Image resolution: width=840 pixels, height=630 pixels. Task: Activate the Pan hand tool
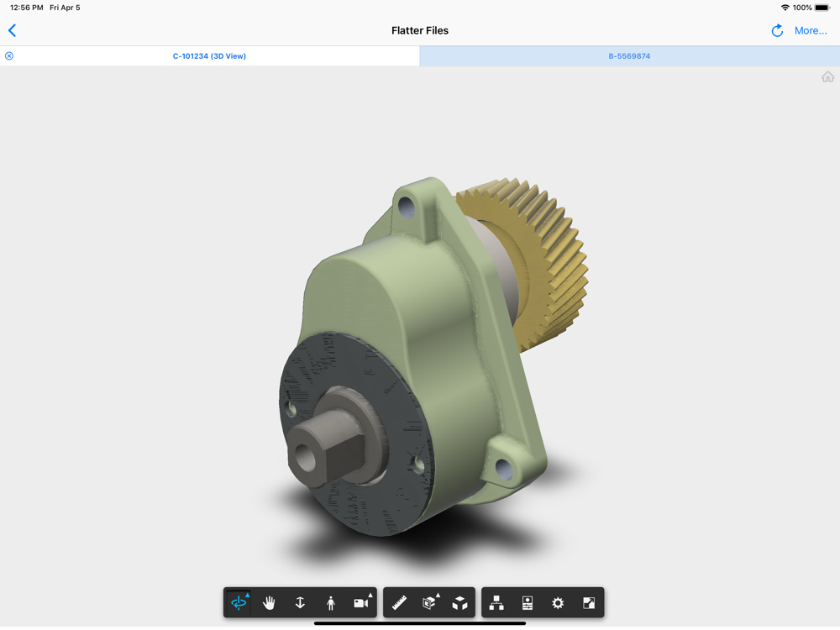270,603
